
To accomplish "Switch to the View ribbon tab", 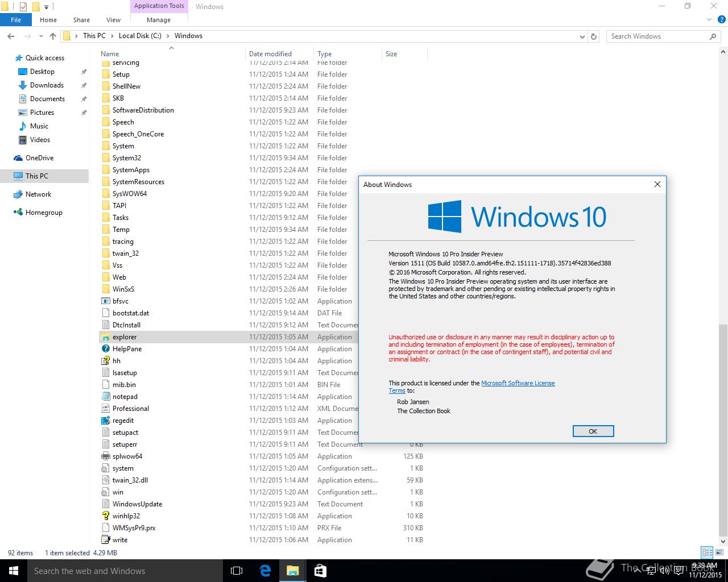I will [x=113, y=20].
